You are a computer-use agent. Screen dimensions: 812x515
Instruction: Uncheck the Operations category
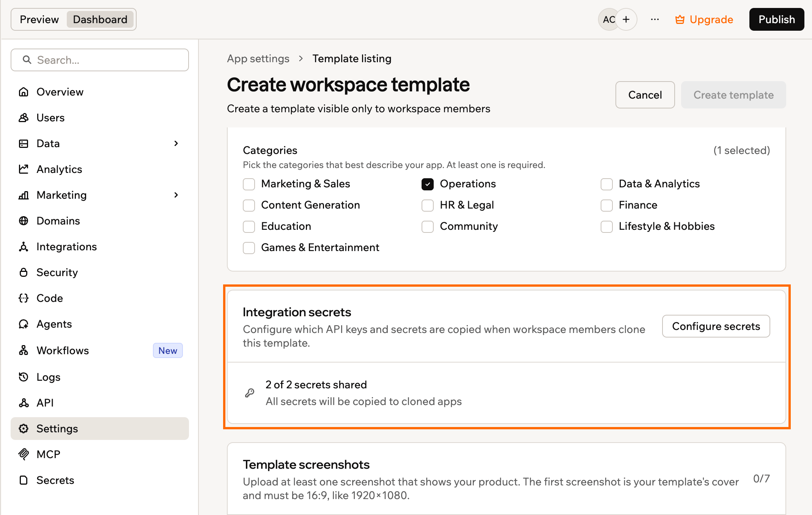(x=428, y=184)
